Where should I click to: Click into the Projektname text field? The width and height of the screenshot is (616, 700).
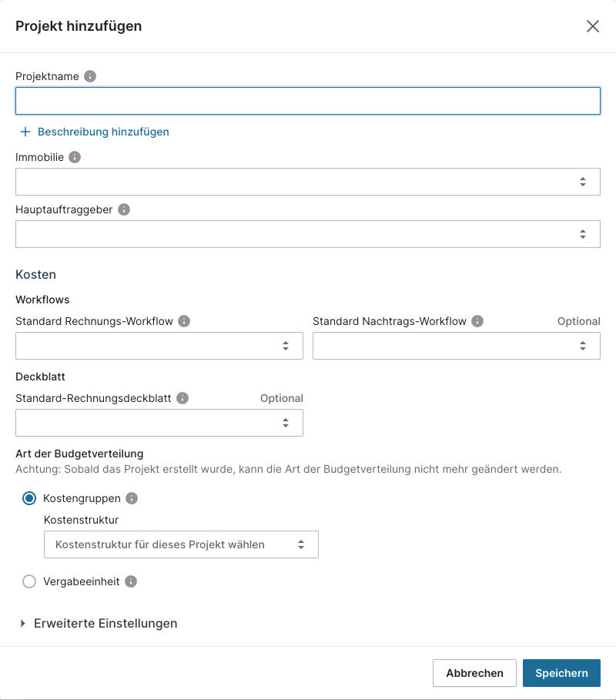click(x=307, y=101)
